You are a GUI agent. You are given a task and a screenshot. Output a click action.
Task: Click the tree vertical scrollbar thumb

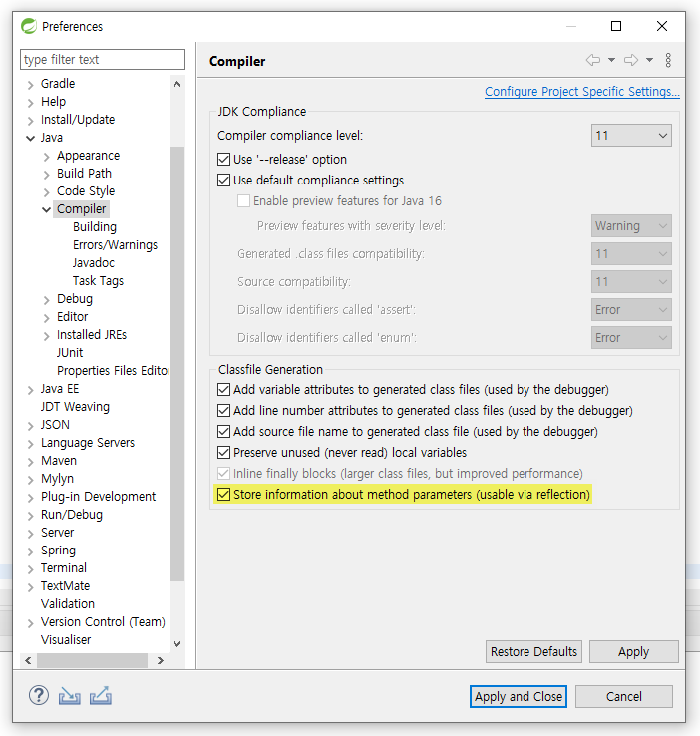point(176,364)
